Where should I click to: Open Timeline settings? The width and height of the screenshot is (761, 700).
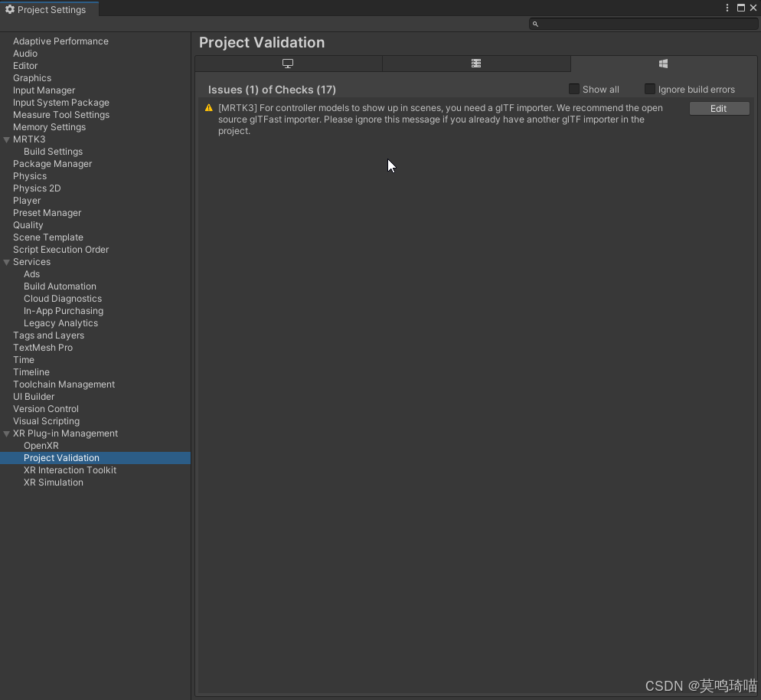[31, 372]
